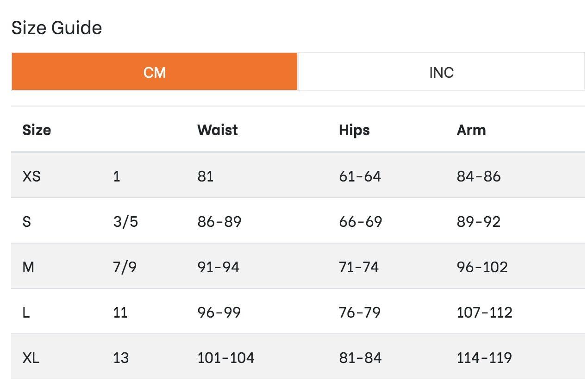Select the XS size row label

tap(31, 176)
